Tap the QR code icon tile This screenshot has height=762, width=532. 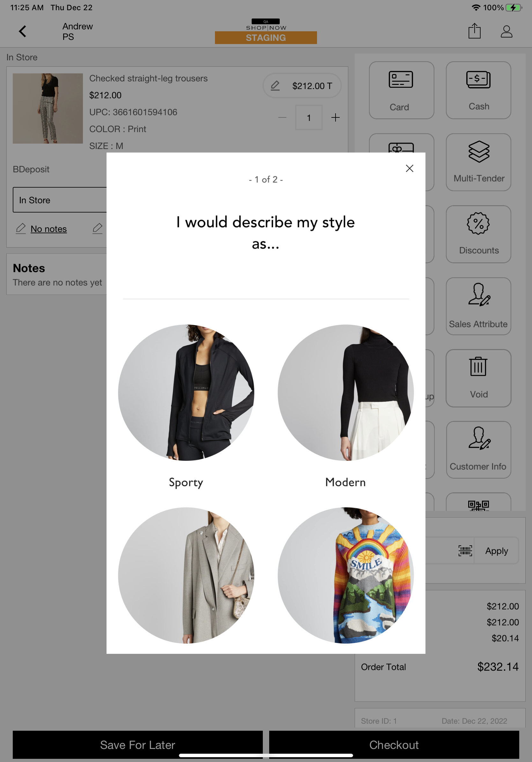pos(478,502)
